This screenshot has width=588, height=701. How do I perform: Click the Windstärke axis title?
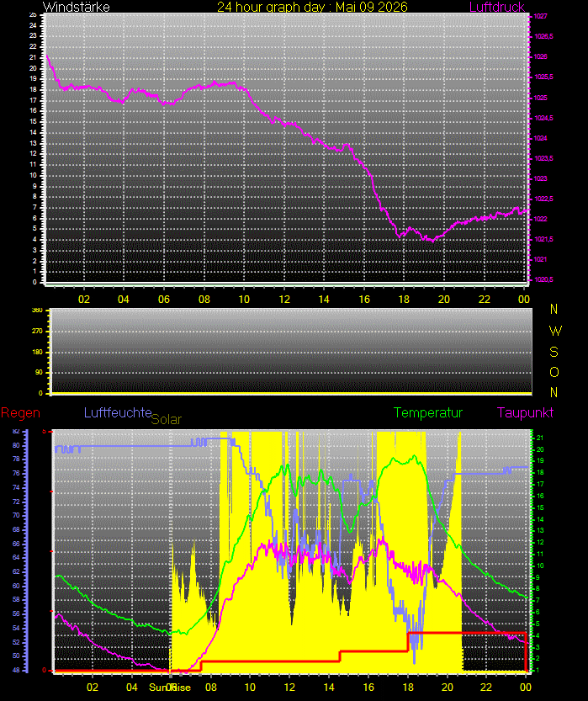coord(77,7)
